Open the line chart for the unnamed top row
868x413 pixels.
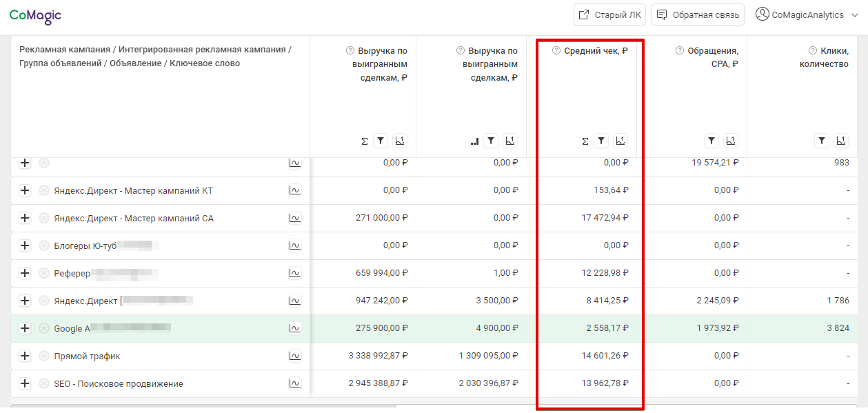[x=295, y=163]
